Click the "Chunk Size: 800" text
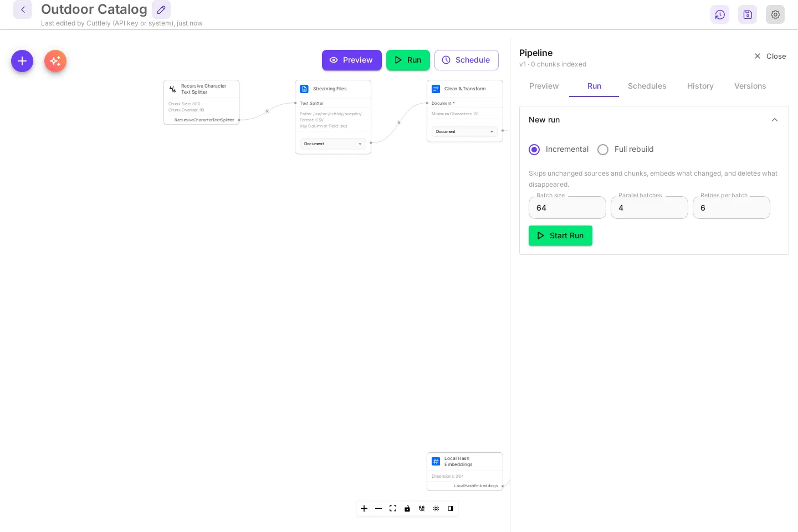This screenshot has height=532, width=798. (185, 104)
